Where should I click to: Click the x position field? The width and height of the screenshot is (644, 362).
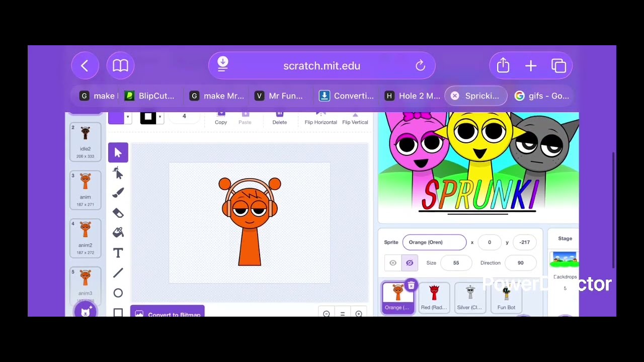[x=489, y=242]
